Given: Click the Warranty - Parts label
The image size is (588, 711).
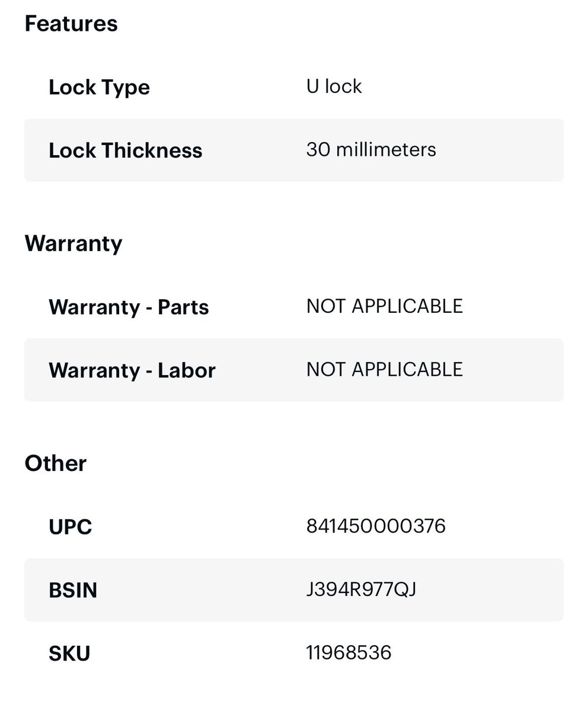Looking at the screenshot, I should click(129, 307).
